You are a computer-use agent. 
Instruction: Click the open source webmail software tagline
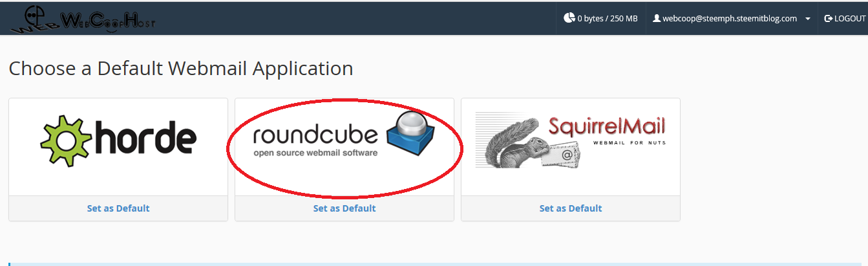pyautogui.click(x=315, y=153)
